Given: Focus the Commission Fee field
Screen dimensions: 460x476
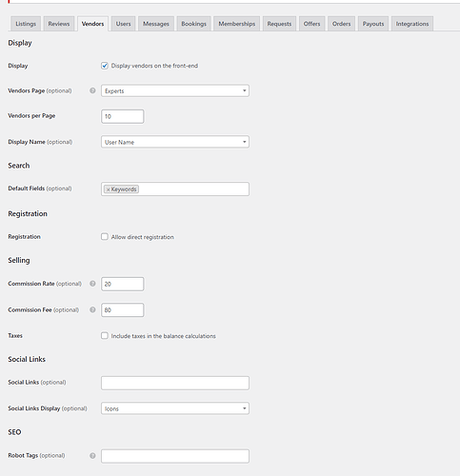Looking at the screenshot, I should (x=123, y=310).
